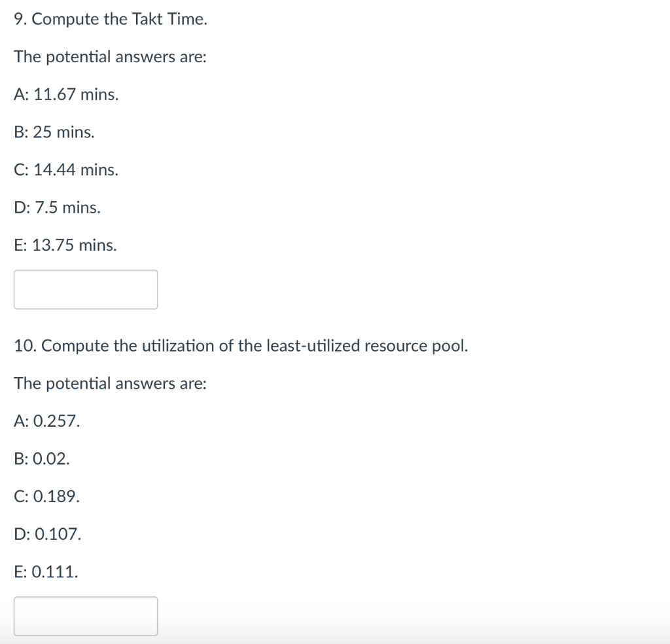Click 'The potential answers are' under question 9
This screenshot has width=670, height=644.
(x=110, y=57)
